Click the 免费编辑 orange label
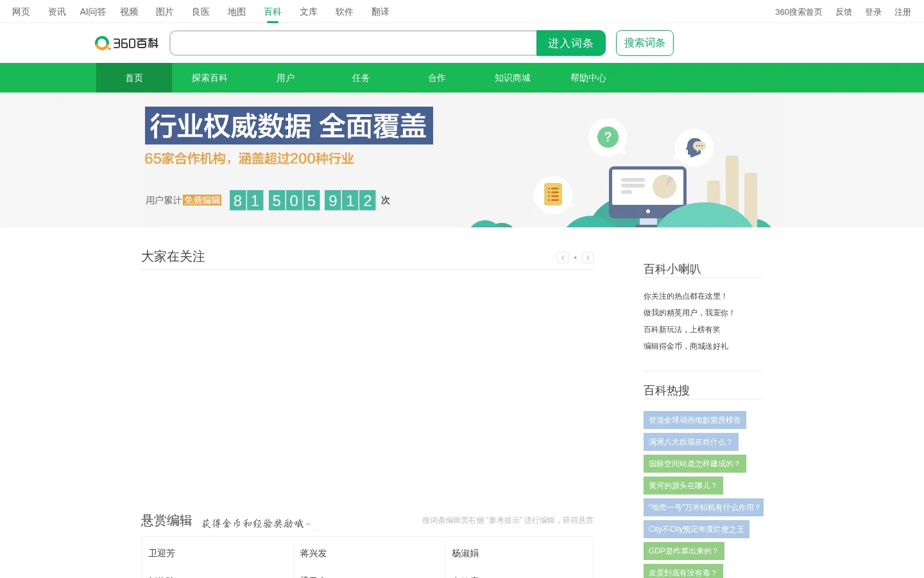 coord(202,200)
